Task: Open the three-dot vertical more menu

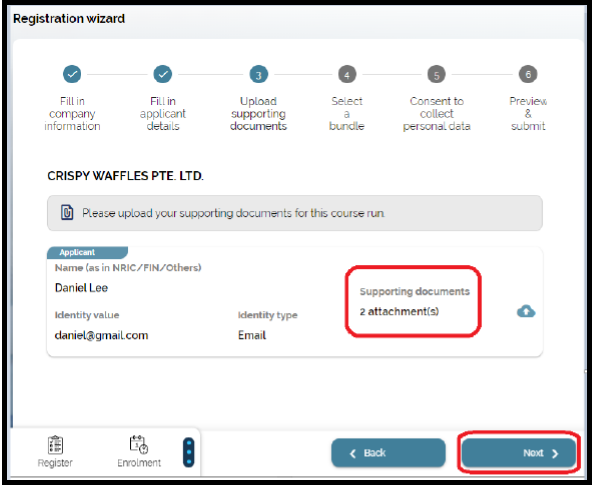Action: tap(189, 452)
